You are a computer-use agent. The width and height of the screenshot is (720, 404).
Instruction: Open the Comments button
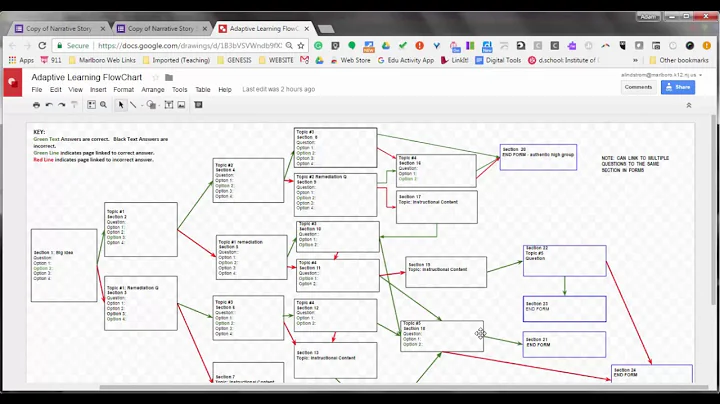pyautogui.click(x=638, y=87)
